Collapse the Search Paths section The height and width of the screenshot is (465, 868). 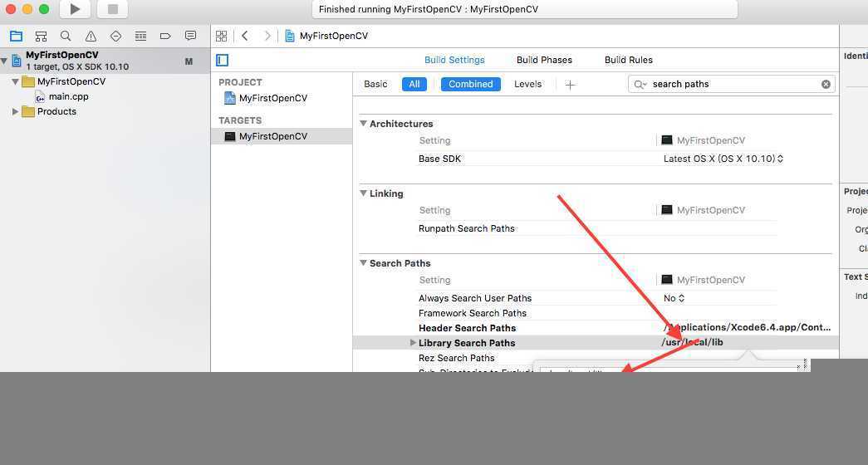pos(364,263)
